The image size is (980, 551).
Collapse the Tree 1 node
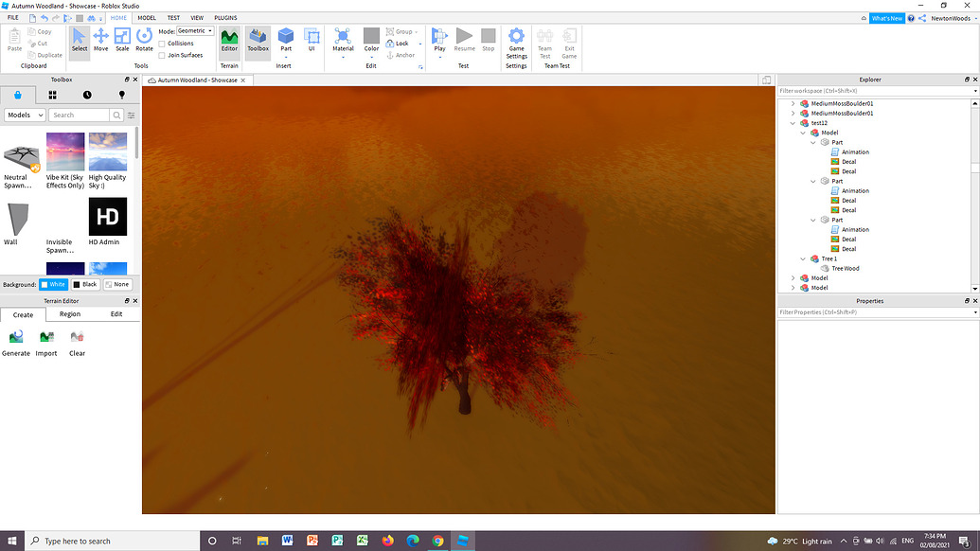pyautogui.click(x=803, y=258)
